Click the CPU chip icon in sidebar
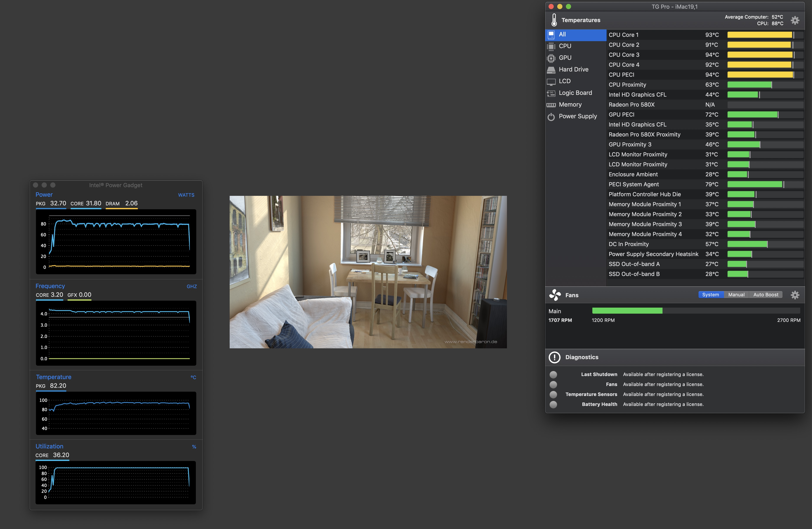The image size is (812, 529). (x=551, y=46)
